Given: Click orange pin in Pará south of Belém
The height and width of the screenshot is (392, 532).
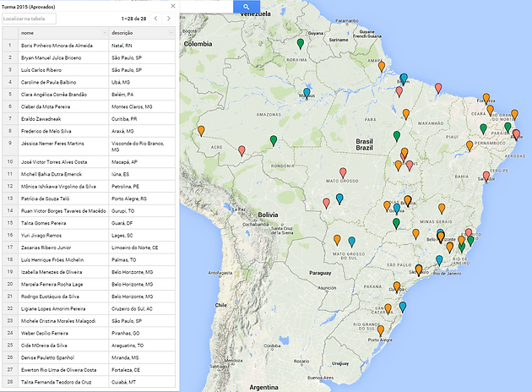Looking at the screenshot, I should tap(406, 114).
